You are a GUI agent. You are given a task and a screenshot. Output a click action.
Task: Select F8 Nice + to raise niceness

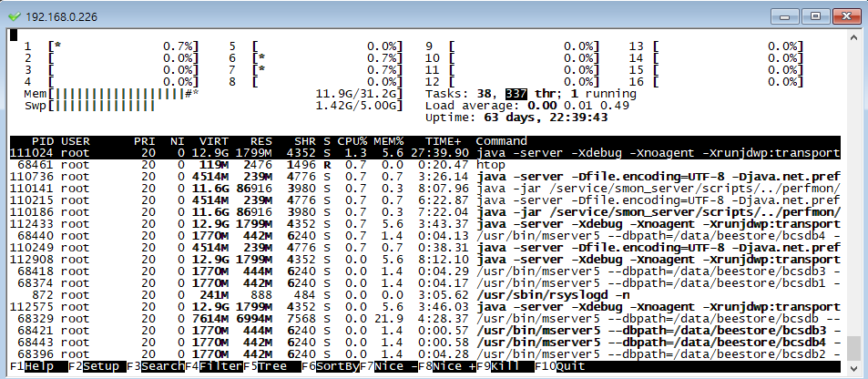tap(448, 366)
